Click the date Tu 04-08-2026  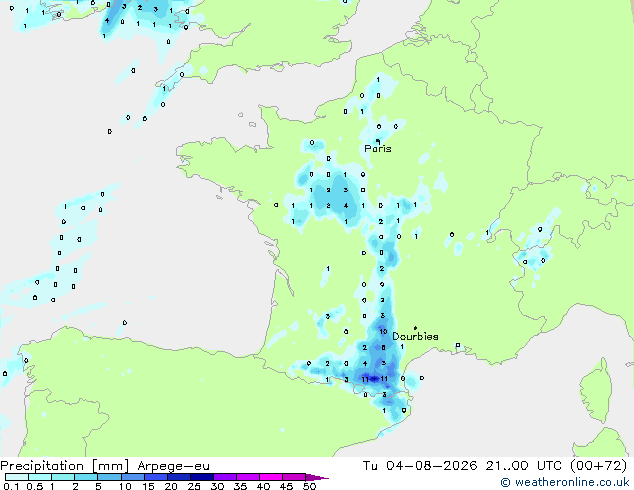pyautogui.click(x=420, y=465)
